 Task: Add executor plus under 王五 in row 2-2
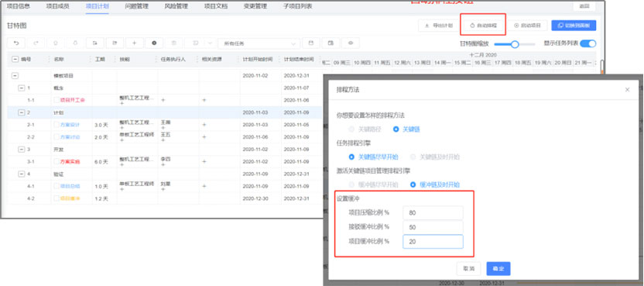tap(163, 140)
